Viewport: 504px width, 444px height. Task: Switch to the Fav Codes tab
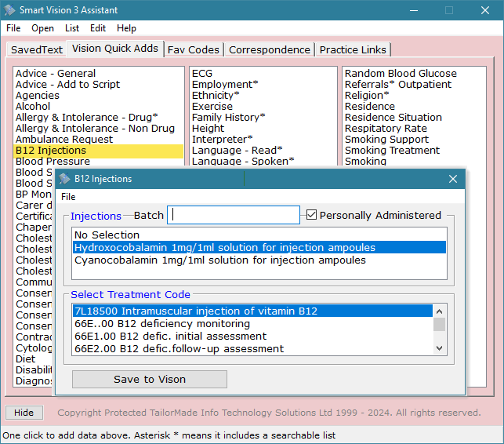[194, 50]
